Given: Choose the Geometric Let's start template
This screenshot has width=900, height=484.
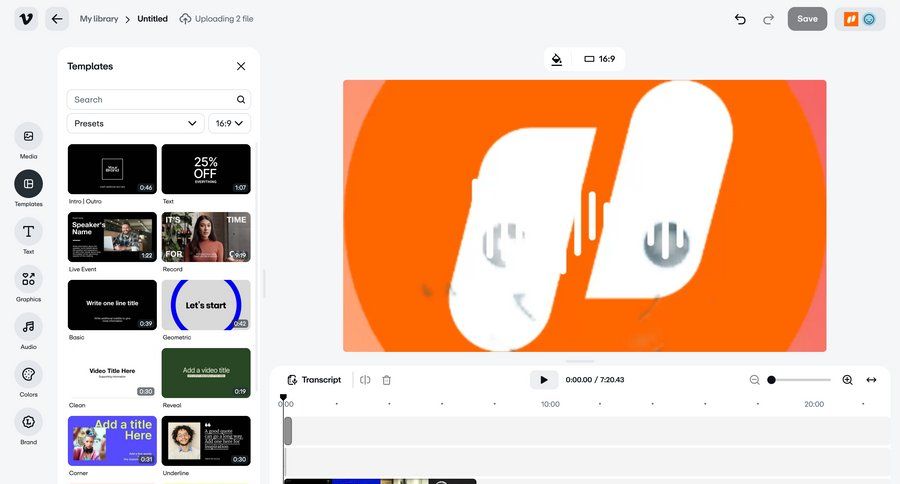Looking at the screenshot, I should (206, 305).
